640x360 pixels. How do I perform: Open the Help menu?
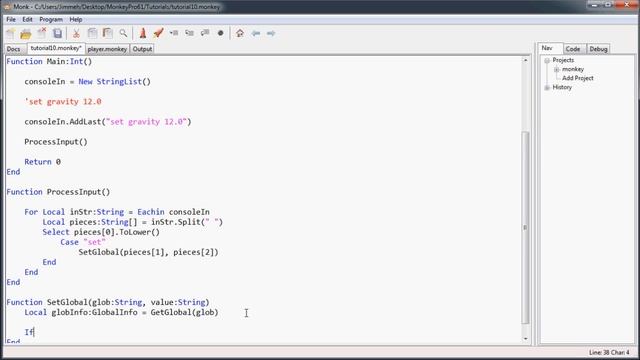(76, 20)
